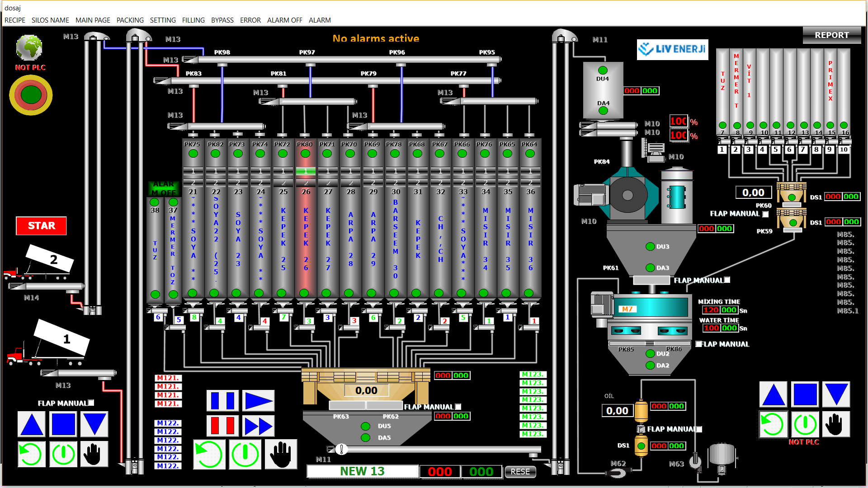This screenshot has width=868, height=488.
Task: Open the SETTING menu
Action: [163, 20]
